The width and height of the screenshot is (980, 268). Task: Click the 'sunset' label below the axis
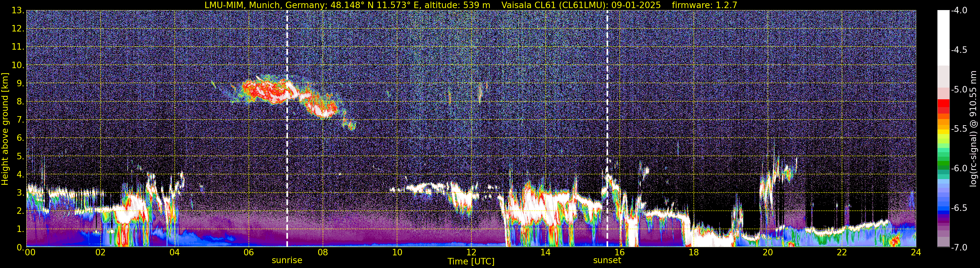tap(607, 261)
